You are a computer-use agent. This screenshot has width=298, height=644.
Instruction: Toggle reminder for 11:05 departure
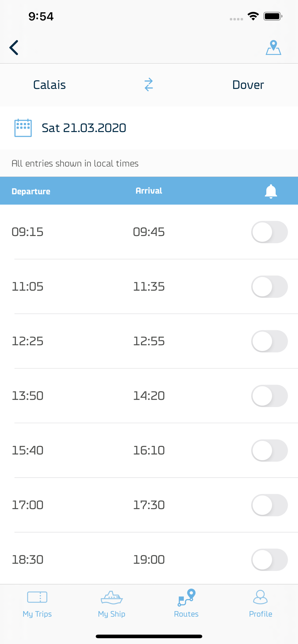click(x=270, y=287)
